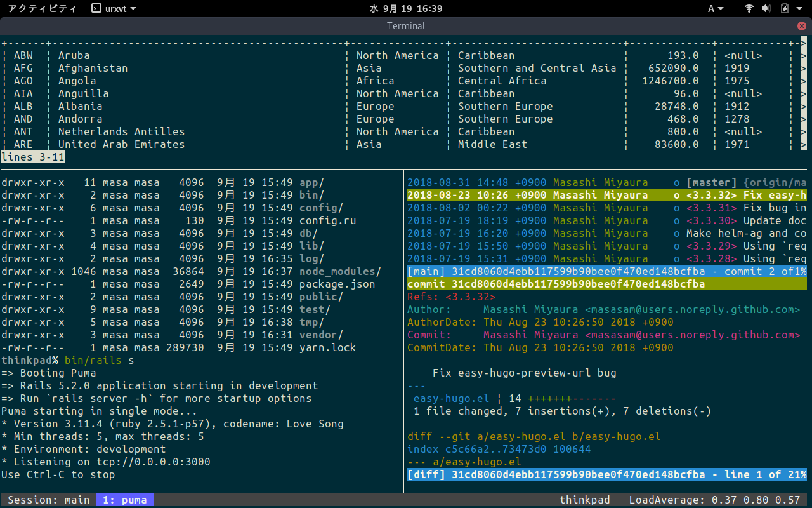Open the clock and calendar panel

click(x=405, y=9)
